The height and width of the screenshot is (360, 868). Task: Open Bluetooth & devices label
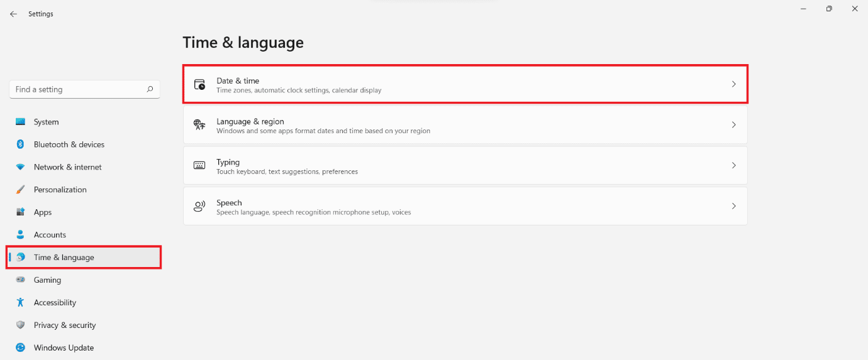(x=69, y=145)
